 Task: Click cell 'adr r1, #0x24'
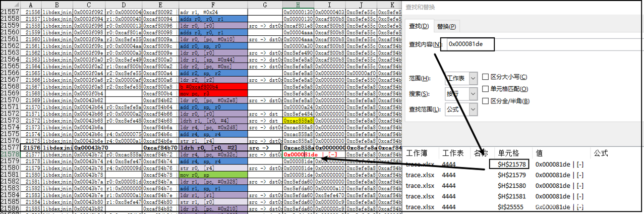coord(213,12)
